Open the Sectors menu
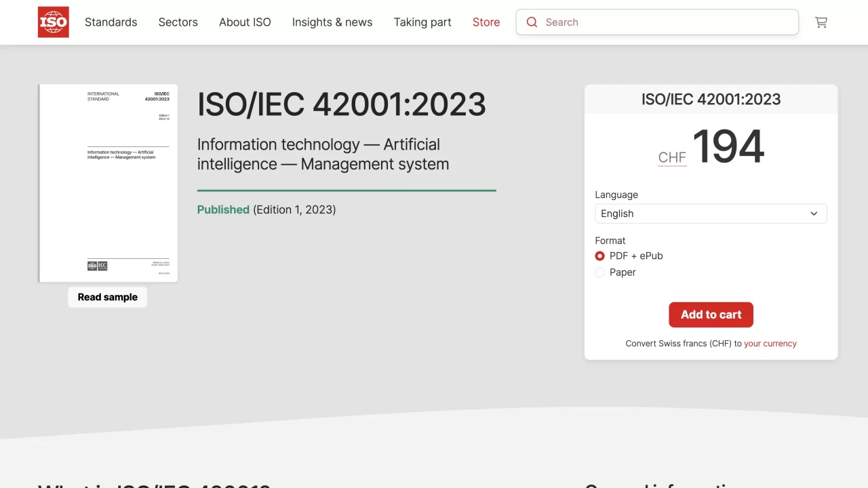Screen dimensions: 868x488 [178, 22]
